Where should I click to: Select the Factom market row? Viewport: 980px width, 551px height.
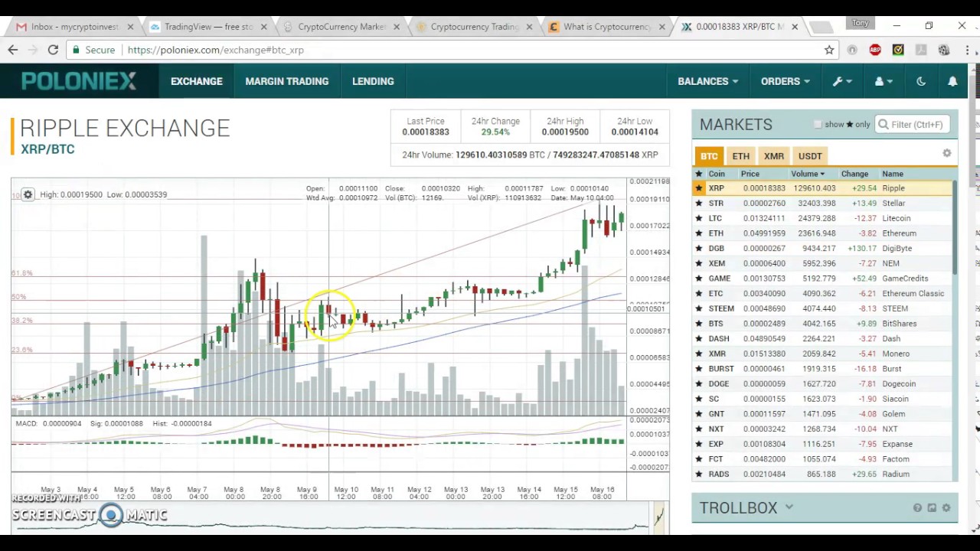click(x=823, y=459)
